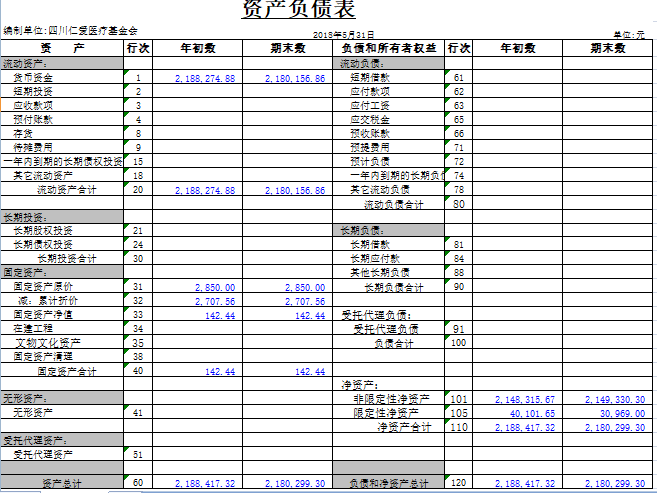
Task: Select the 资产 column header cell
Action: click(x=61, y=48)
